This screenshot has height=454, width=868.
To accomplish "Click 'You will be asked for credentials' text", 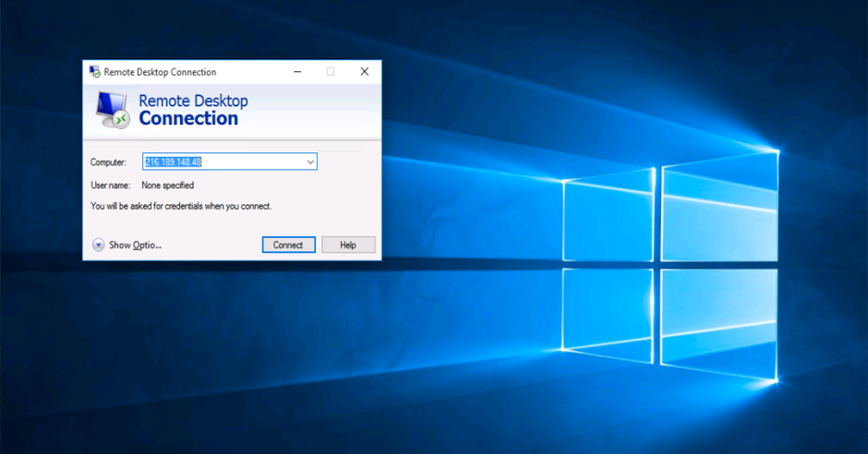I will [x=182, y=207].
